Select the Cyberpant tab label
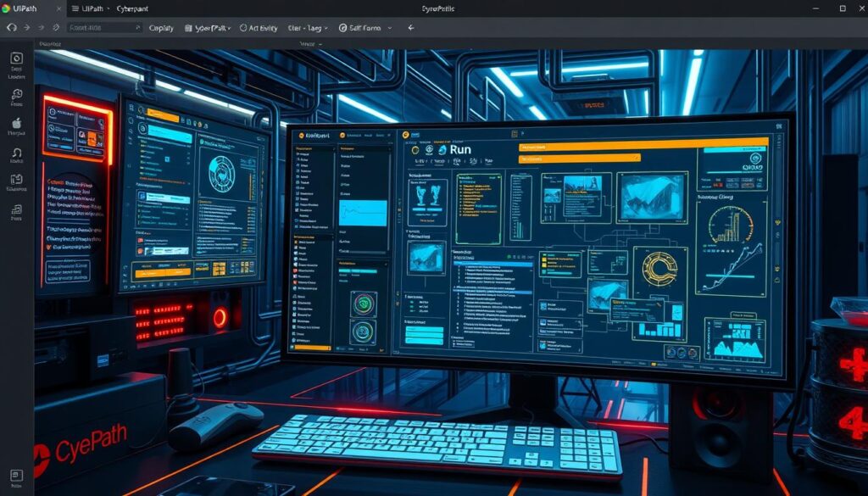Screen dimensions: 868x496 tap(132, 8)
